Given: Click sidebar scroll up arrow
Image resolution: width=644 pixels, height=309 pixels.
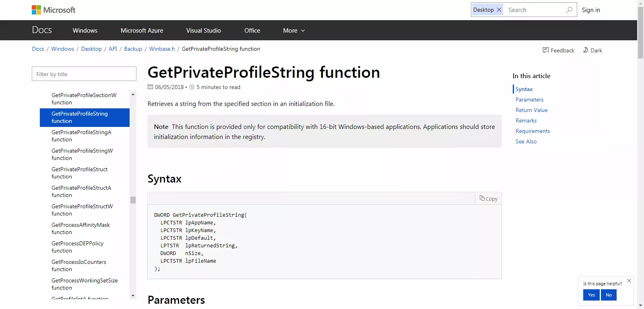Looking at the screenshot, I should pyautogui.click(x=133, y=94).
